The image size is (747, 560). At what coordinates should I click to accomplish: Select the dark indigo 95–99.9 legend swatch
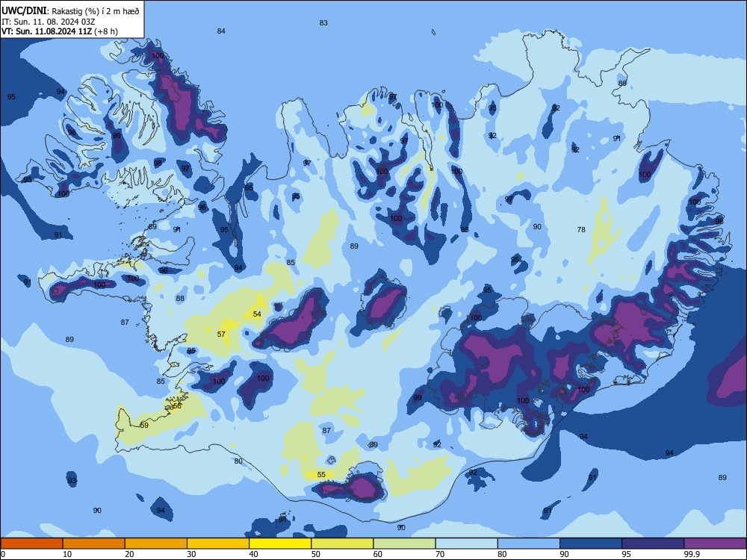[x=653, y=544]
